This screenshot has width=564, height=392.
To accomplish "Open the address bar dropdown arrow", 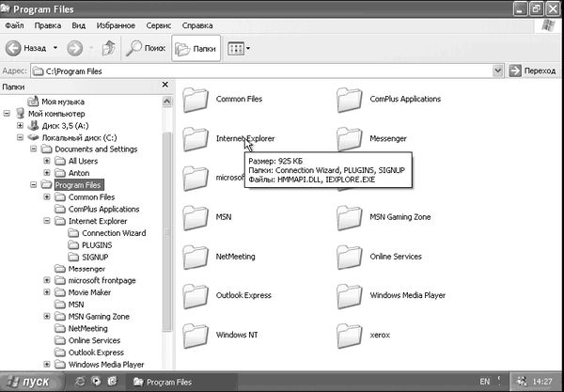I will (x=498, y=71).
